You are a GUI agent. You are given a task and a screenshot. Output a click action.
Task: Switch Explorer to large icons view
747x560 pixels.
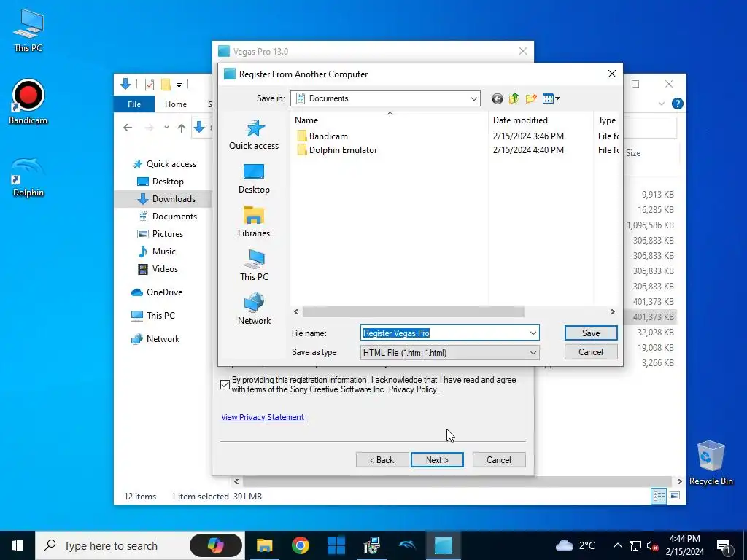click(x=675, y=496)
